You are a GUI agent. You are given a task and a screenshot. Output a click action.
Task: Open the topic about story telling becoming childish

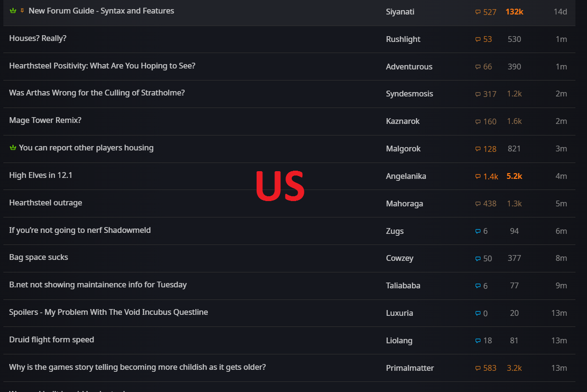tap(137, 367)
